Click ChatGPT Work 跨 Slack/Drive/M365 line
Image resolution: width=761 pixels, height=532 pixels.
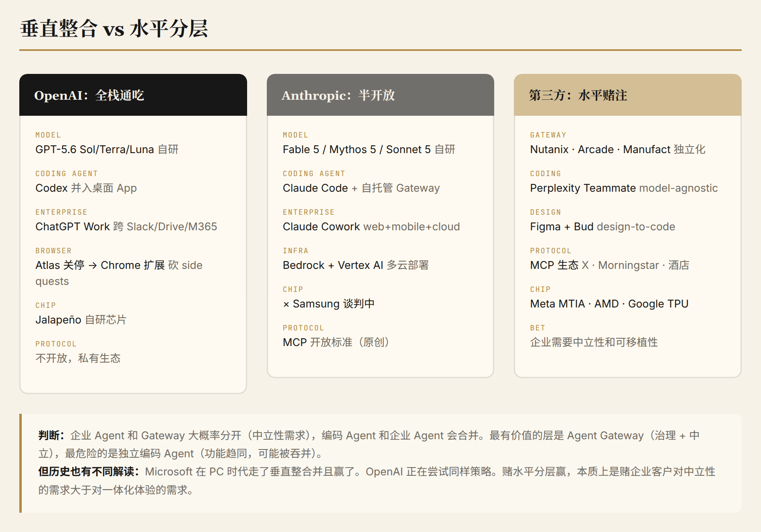pyautogui.click(x=126, y=227)
